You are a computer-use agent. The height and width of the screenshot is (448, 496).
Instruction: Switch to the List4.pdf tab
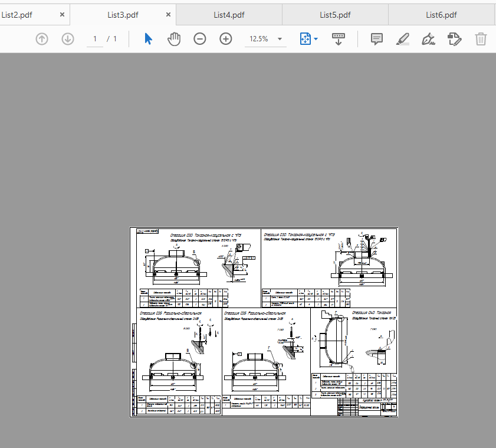tap(229, 15)
